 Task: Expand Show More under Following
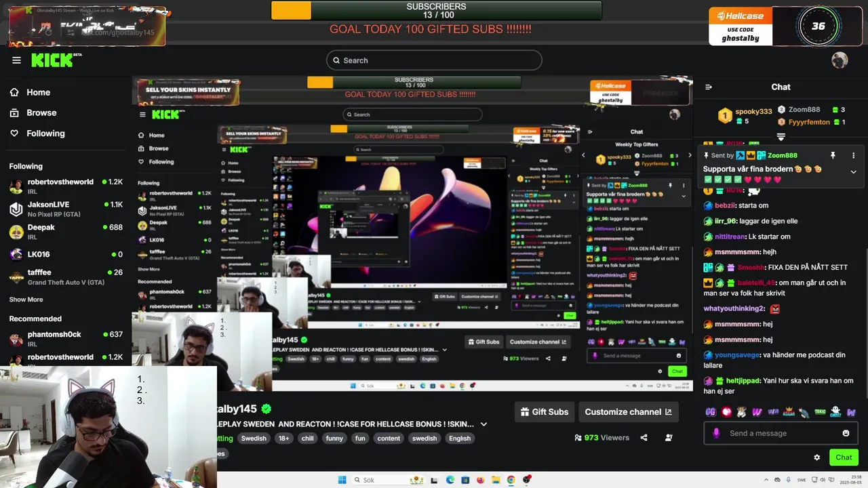click(x=26, y=300)
